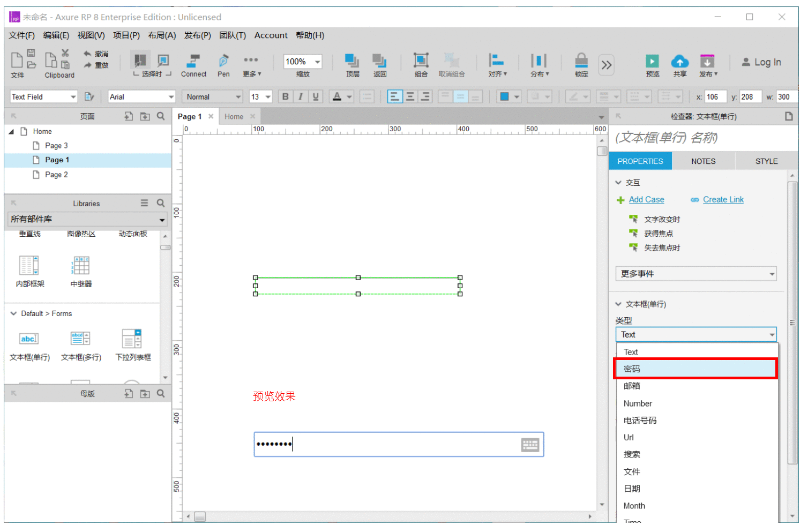This screenshot has width=808, height=532.
Task: Open the font size 13 dropdown
Action: click(x=261, y=96)
